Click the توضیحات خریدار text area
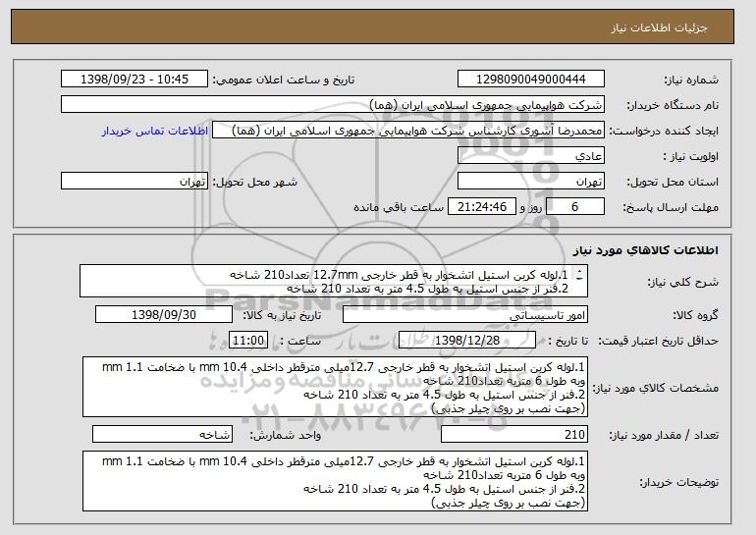Viewport: 756px width, 535px height. (x=335, y=481)
